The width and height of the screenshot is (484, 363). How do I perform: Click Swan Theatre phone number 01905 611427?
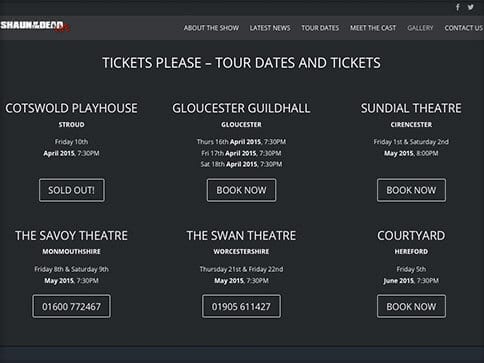tap(241, 306)
